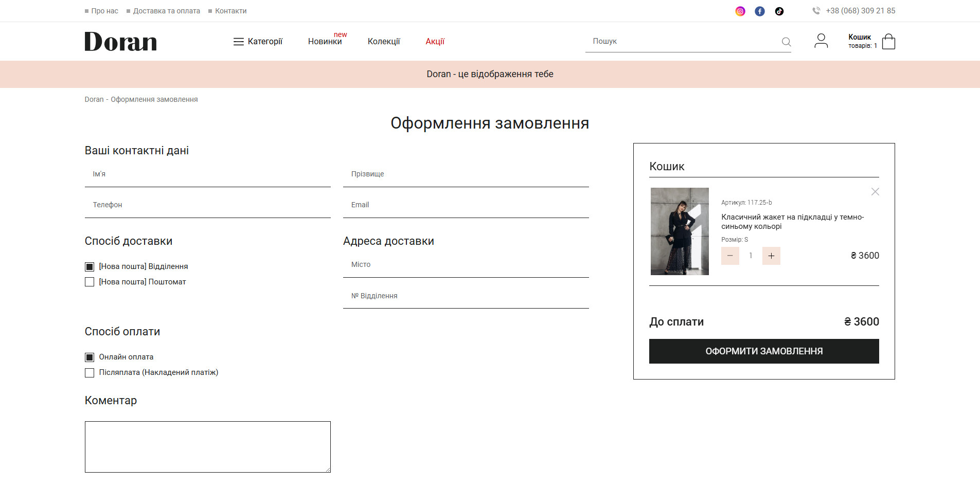The image size is (980, 486).
Task: Click the Місто input field
Action: (x=466, y=265)
